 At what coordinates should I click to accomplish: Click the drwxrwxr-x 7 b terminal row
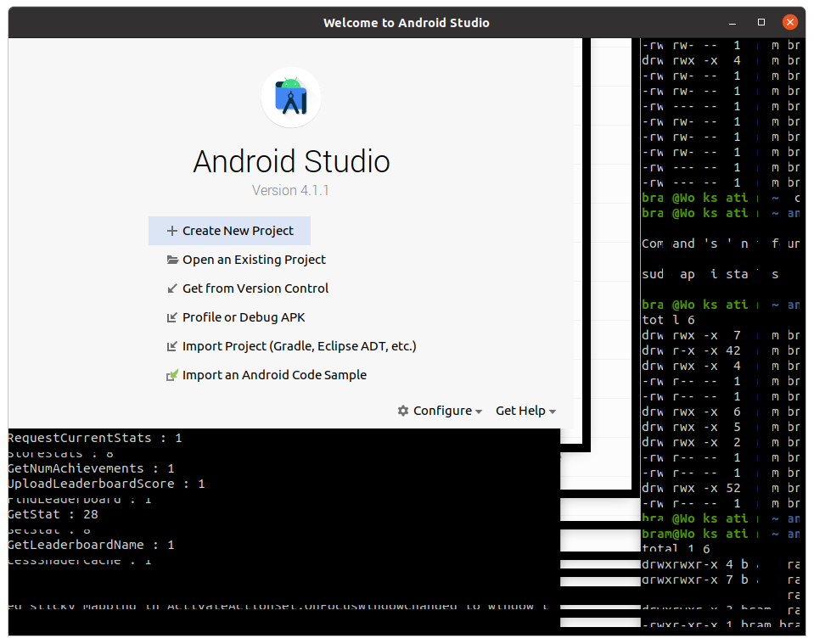pos(721,580)
